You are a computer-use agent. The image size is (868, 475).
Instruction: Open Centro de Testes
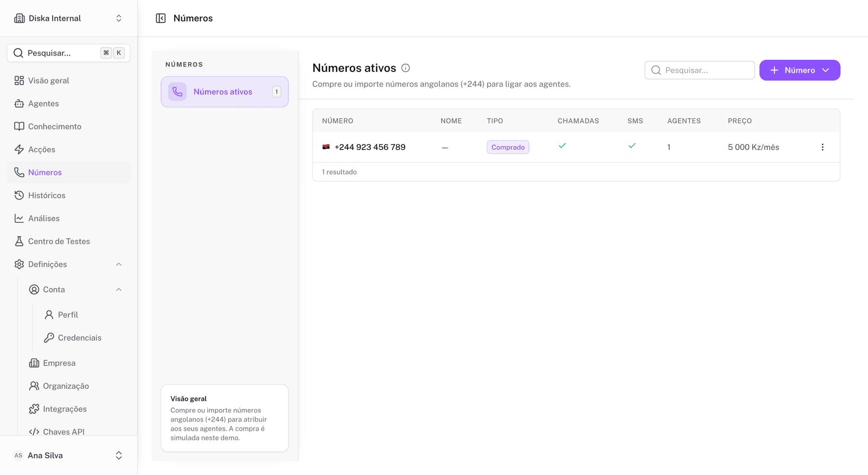[x=68, y=241]
